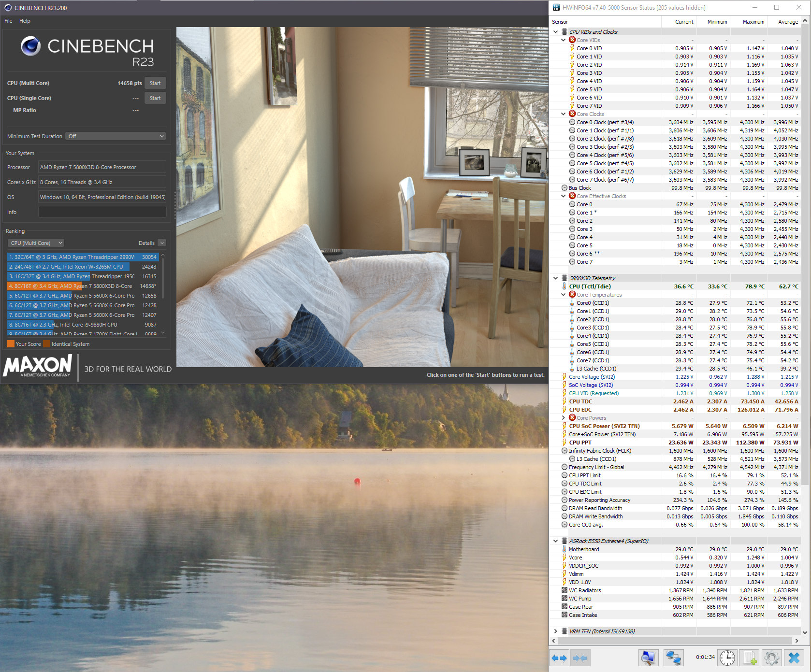Viewport: 811px width, 672px height.
Task: Click the fan icon beside WC Pump
Action: tap(565, 598)
